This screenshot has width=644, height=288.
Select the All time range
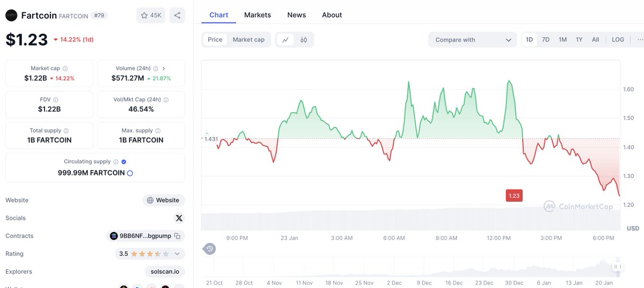click(x=596, y=40)
